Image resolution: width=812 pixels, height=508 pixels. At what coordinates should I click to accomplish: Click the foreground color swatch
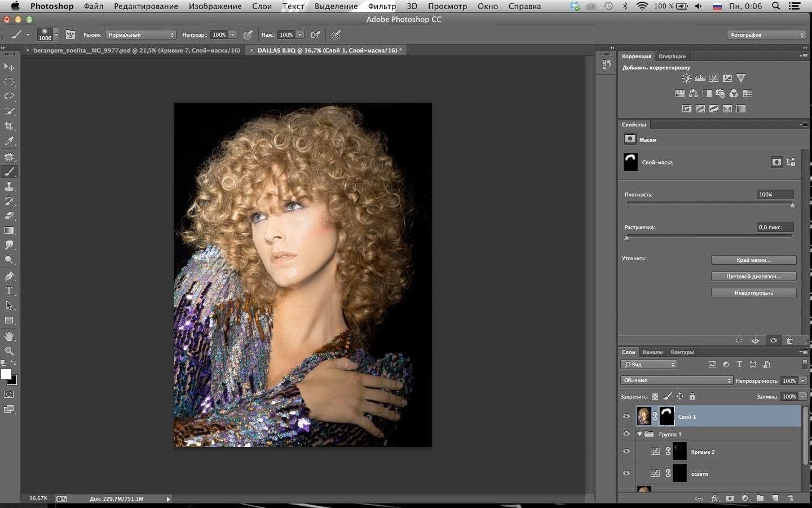click(6, 374)
